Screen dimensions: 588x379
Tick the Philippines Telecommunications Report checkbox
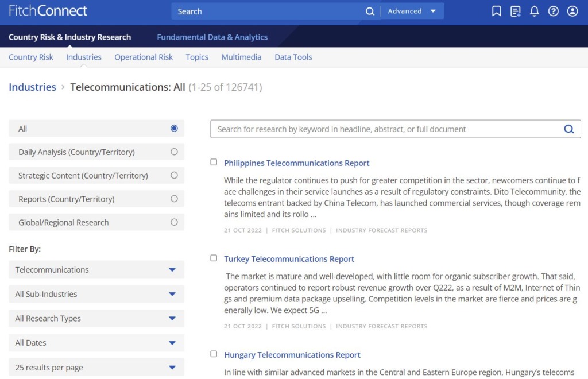tap(214, 163)
